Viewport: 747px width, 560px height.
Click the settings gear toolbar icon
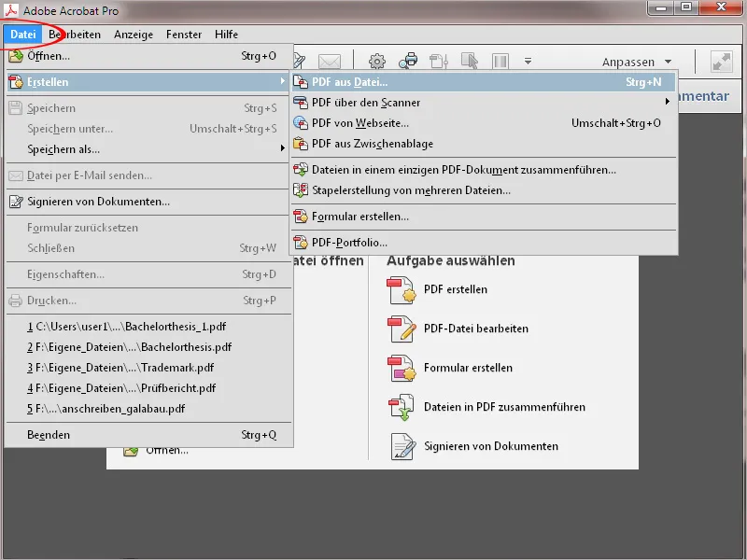(377, 61)
